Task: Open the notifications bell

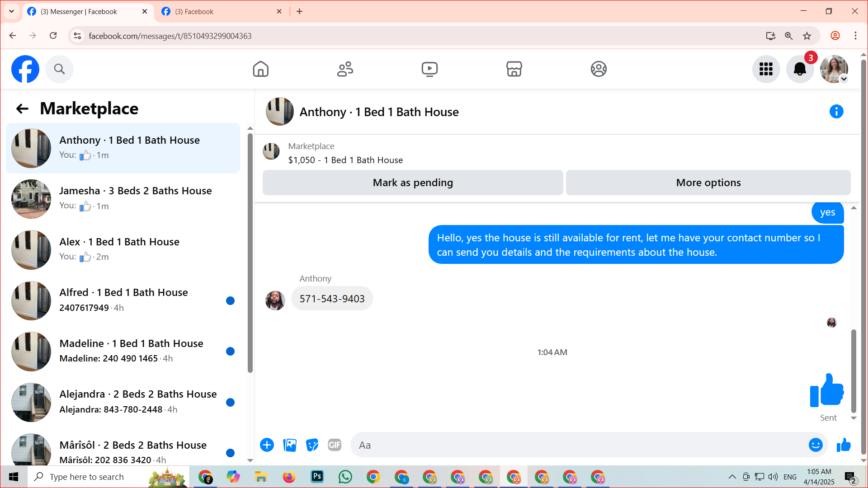Action: (x=800, y=69)
